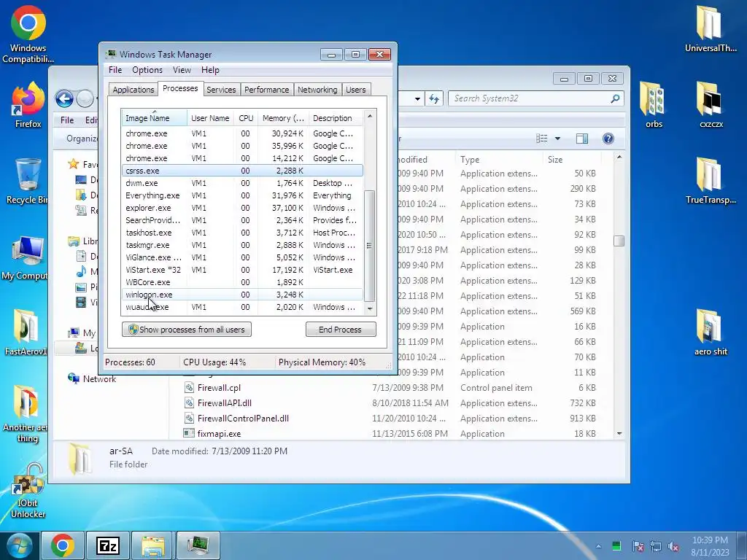
Task: Select the dwm.exe process row
Action: coord(242,183)
